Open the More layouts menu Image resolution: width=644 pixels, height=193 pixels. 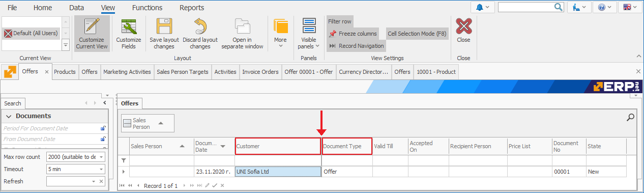point(280,34)
